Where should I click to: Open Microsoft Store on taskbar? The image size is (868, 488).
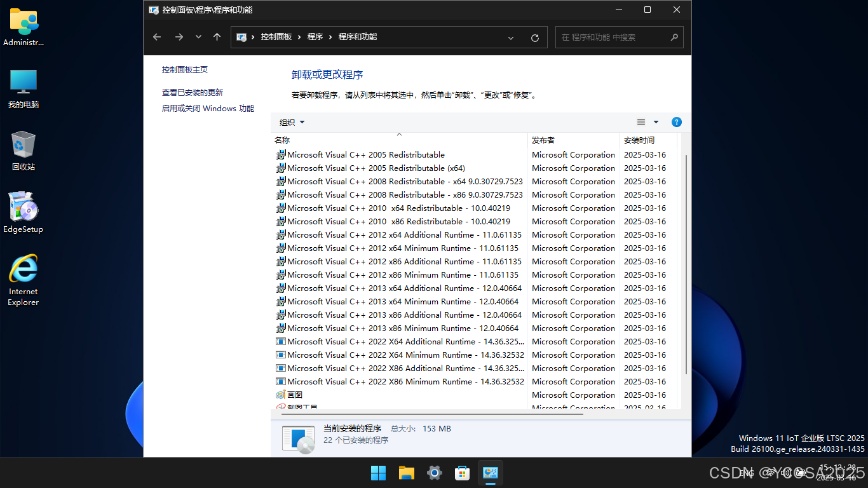(463, 473)
